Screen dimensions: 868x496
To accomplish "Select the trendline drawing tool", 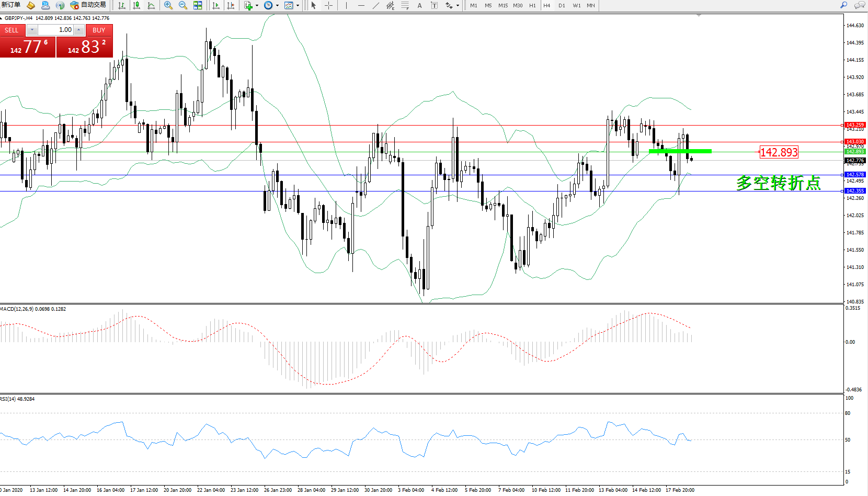I will pyautogui.click(x=375, y=5).
